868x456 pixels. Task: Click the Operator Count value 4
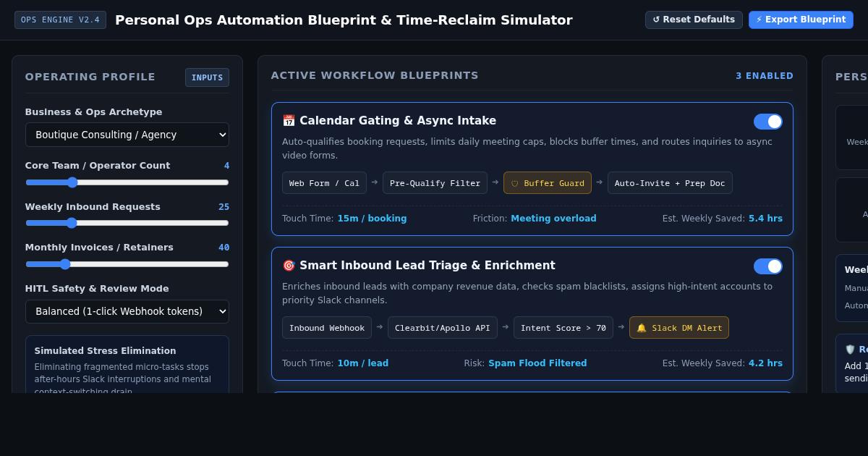click(x=226, y=166)
